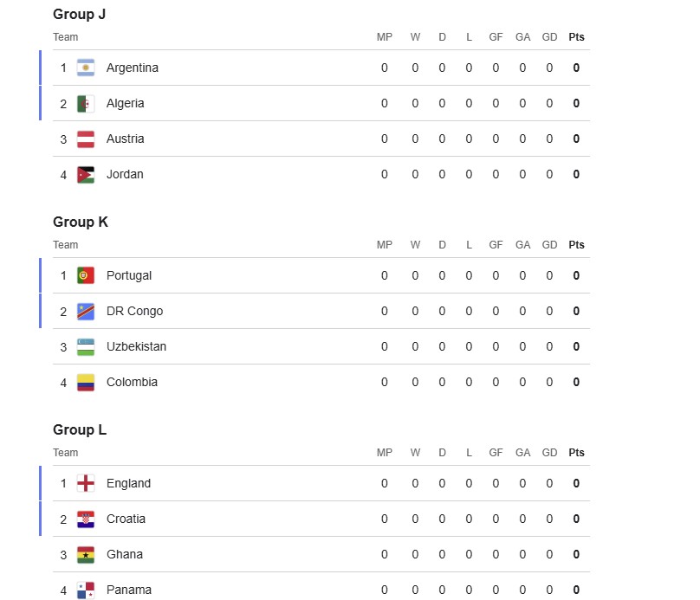Click the Group K heading
Image resolution: width=700 pixels, height=600 pixels.
tap(80, 222)
